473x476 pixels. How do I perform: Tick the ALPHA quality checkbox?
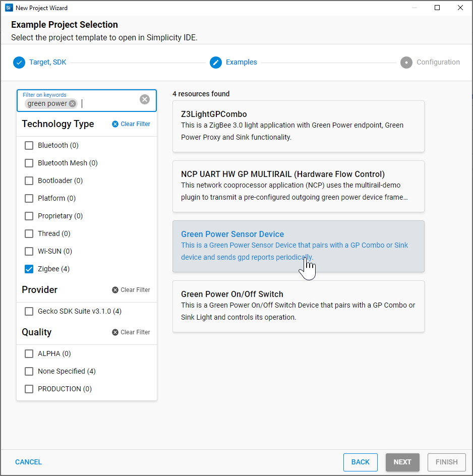click(x=29, y=353)
